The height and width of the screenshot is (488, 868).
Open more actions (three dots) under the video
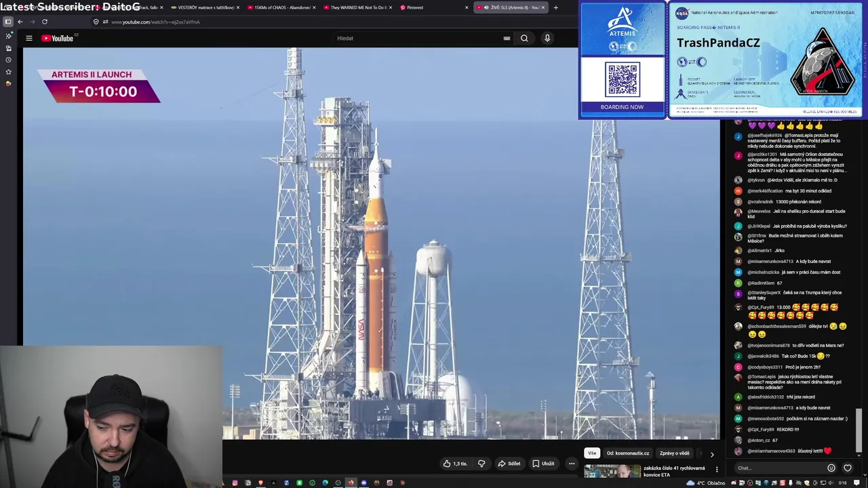(572, 464)
